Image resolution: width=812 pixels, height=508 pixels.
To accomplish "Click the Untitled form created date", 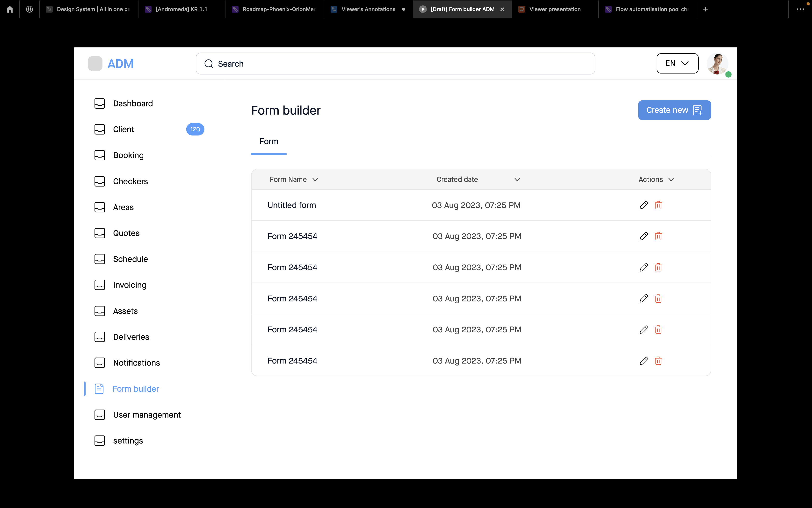I will point(476,205).
